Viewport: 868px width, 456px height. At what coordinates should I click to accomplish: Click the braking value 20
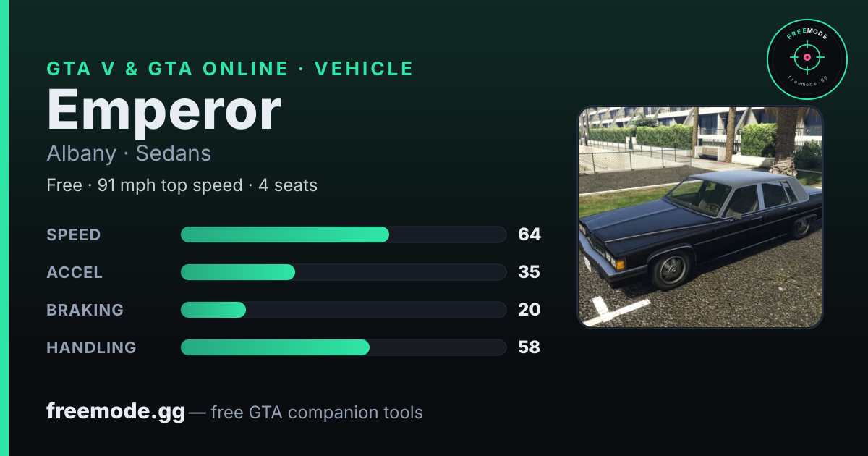(529, 310)
